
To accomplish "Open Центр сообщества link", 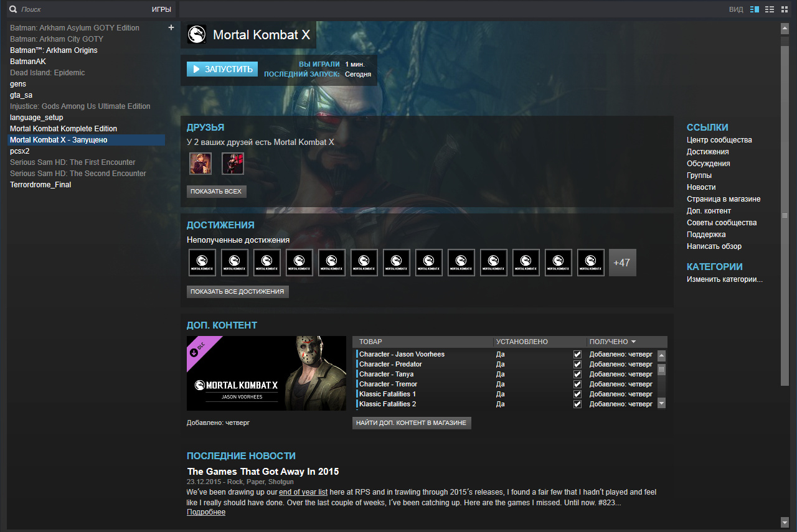I will [719, 140].
